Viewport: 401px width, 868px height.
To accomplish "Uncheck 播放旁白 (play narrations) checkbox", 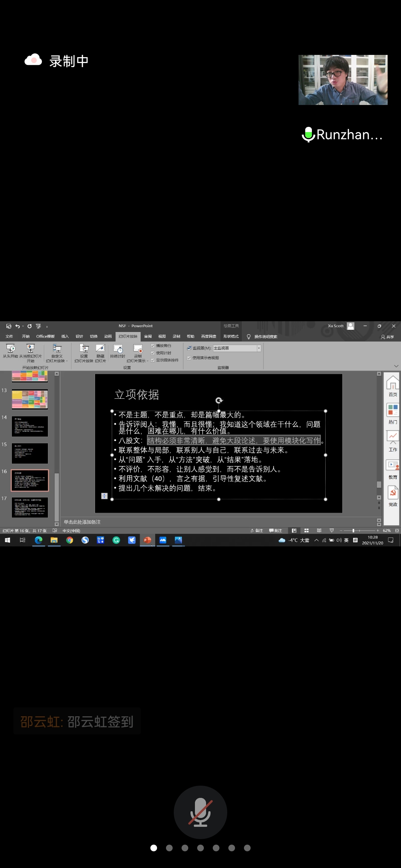I will 153,346.
